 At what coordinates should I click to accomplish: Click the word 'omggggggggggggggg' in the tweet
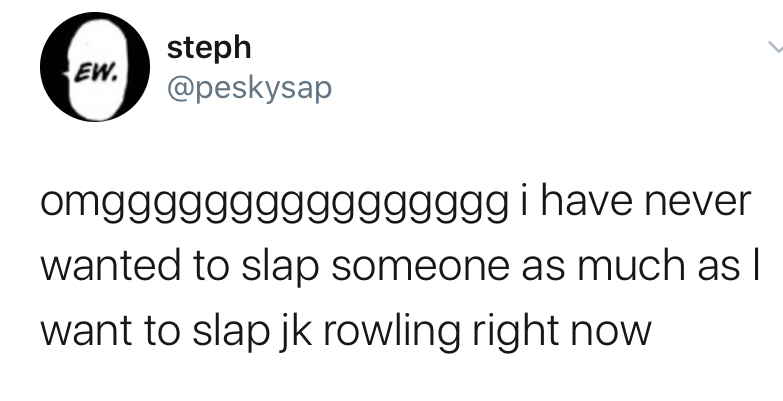pos(275,204)
